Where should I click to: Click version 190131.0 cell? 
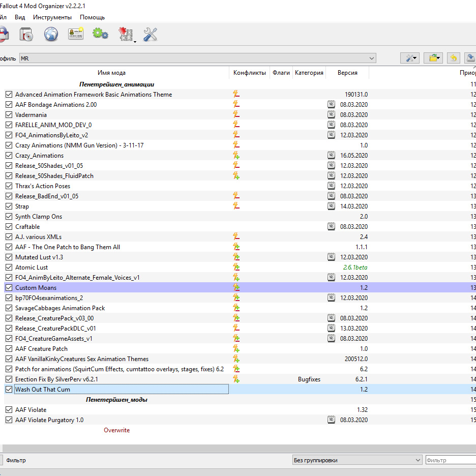click(x=356, y=95)
